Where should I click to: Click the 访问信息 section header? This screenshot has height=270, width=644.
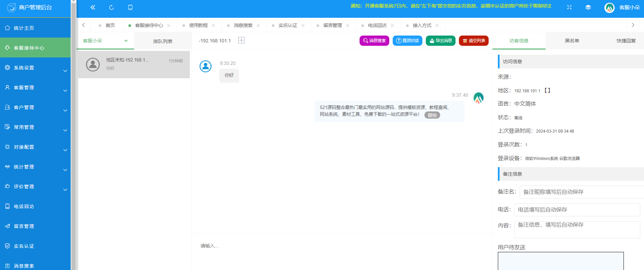571,62
